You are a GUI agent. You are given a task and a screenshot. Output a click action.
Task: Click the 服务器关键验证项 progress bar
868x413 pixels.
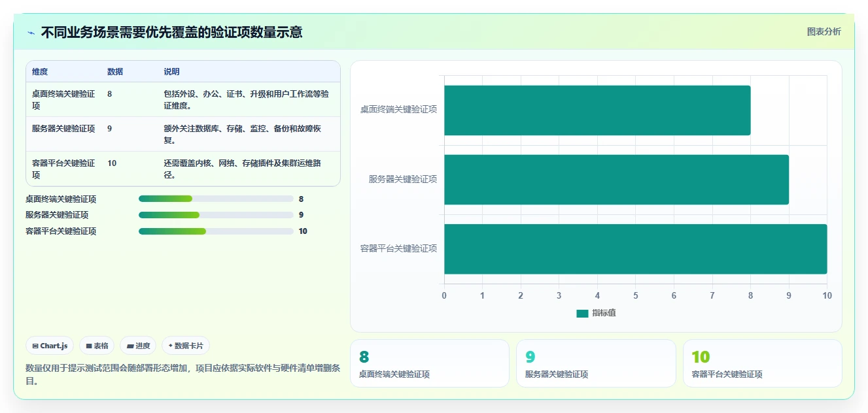click(216, 215)
